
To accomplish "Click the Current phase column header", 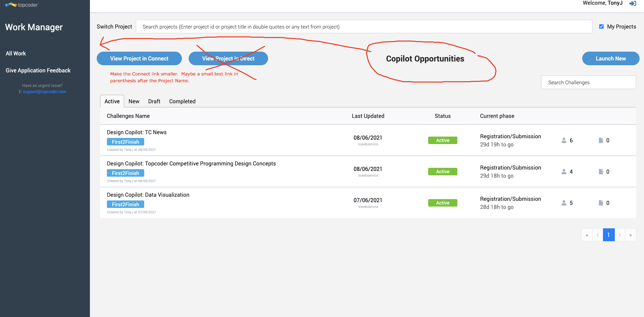I will [x=497, y=116].
